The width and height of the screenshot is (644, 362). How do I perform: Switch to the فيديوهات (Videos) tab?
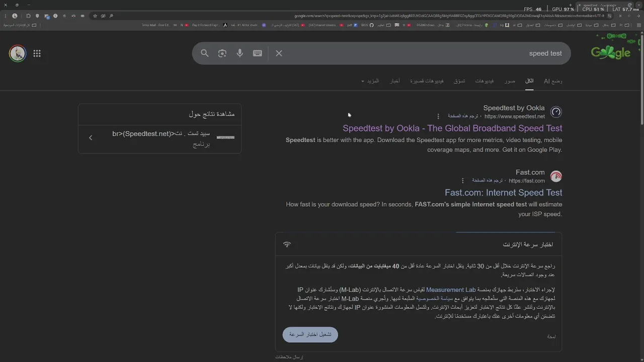point(485,81)
